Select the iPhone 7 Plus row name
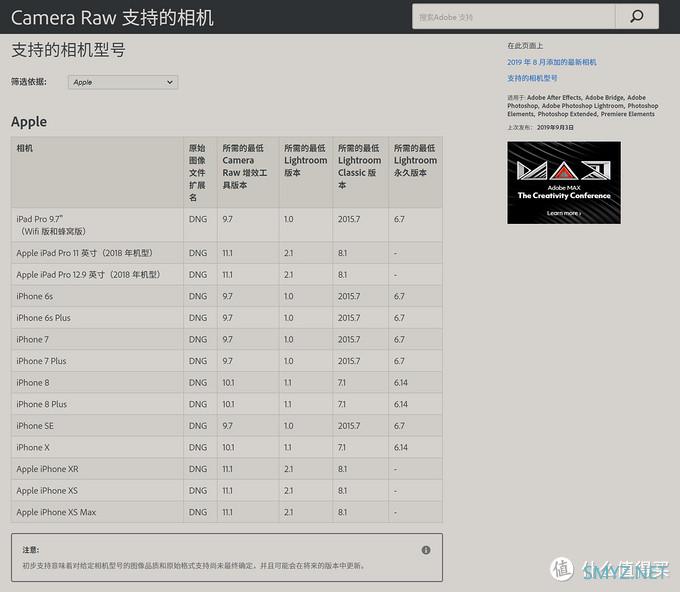Viewport: 680px width, 592px height. (x=41, y=361)
